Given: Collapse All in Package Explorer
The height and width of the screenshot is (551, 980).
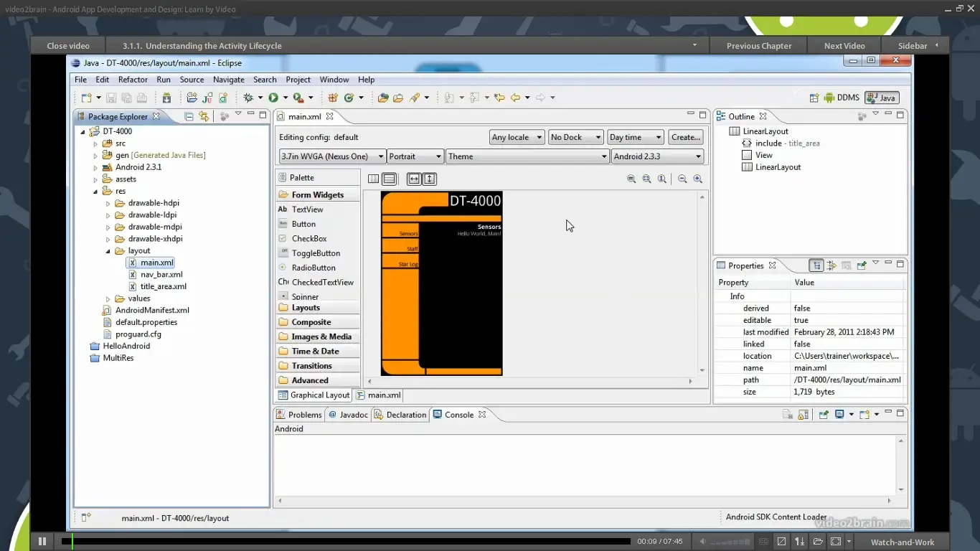Looking at the screenshot, I should [189, 116].
